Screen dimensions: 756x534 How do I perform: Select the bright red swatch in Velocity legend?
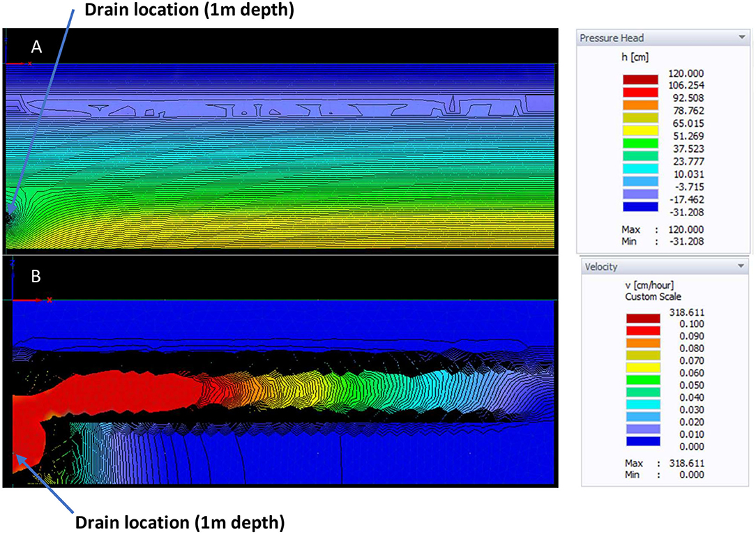643,330
